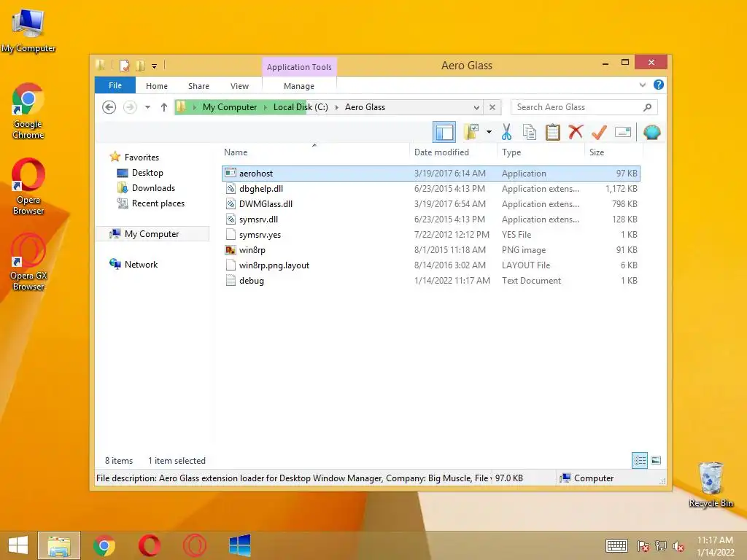Expand arrow after Local Disk (C:) breadcrumb
The image size is (747, 560).
pos(336,107)
